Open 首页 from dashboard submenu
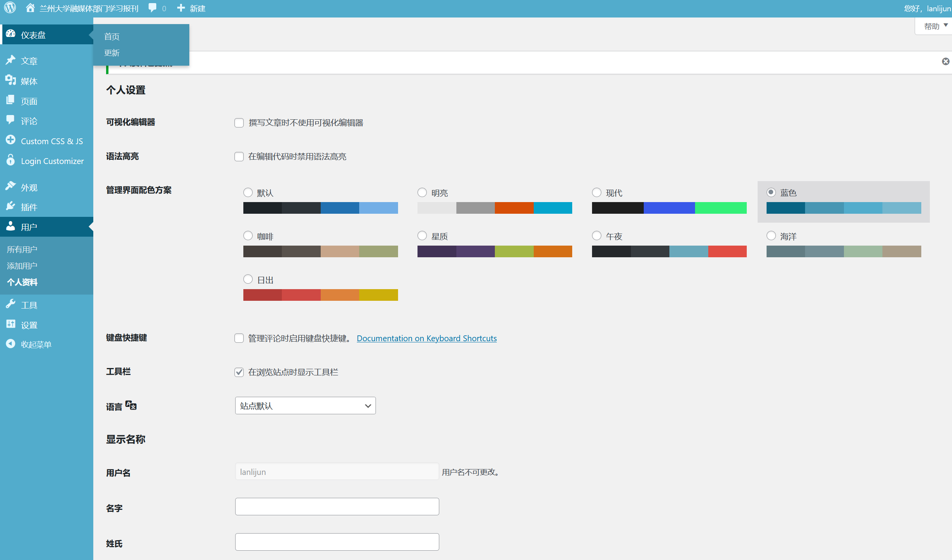Image resolution: width=952 pixels, height=560 pixels. pos(111,36)
